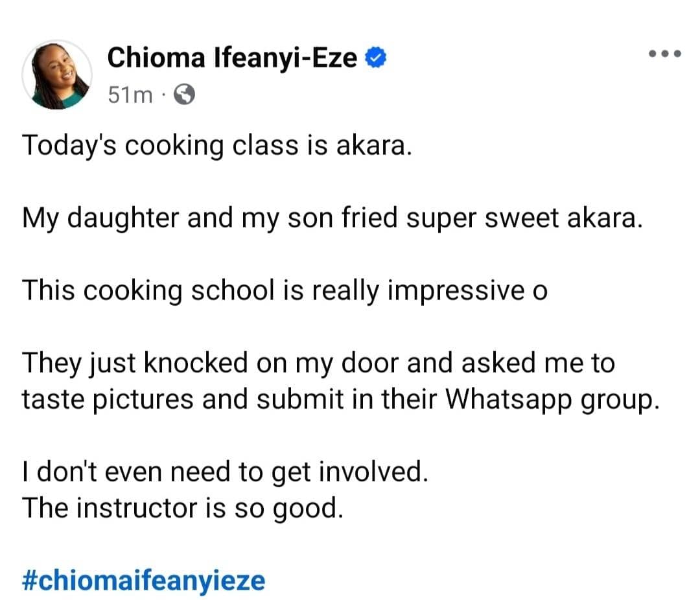
Task: Click "This cooking school is really impressive o"
Action: [x=285, y=291]
